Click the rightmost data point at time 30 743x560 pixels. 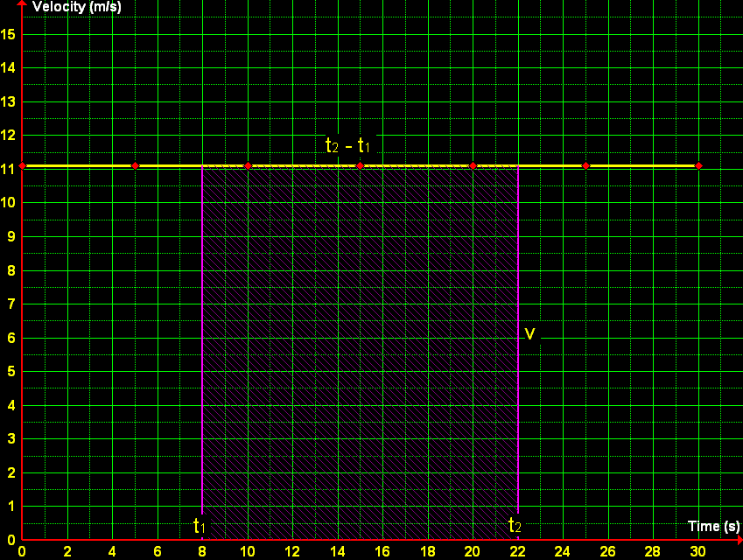click(x=697, y=164)
